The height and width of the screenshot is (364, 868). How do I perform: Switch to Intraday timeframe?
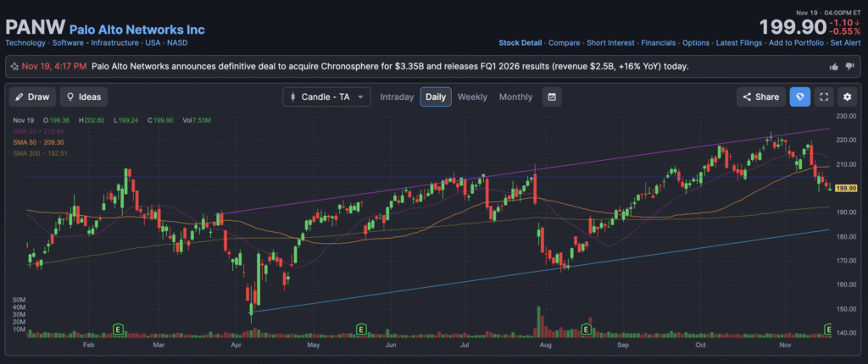click(397, 97)
